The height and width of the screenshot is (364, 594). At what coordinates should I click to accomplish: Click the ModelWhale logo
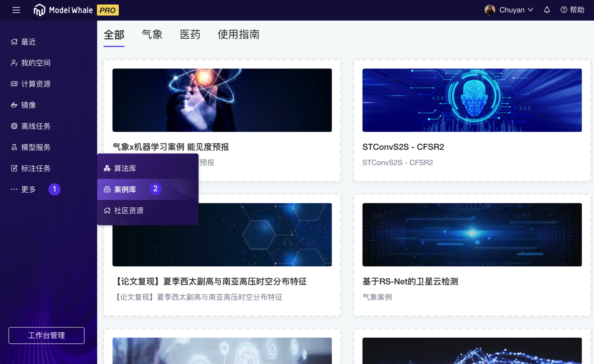[63, 10]
